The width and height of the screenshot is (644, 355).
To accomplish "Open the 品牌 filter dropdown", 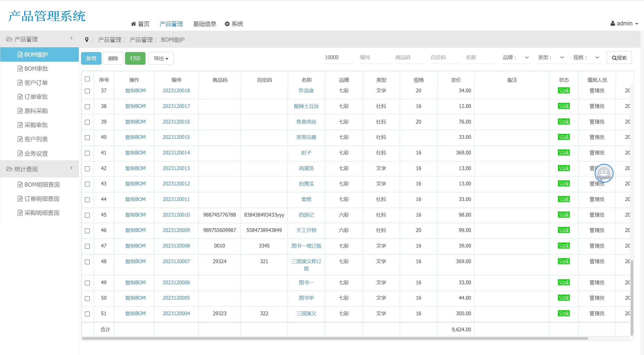I will 516,58.
